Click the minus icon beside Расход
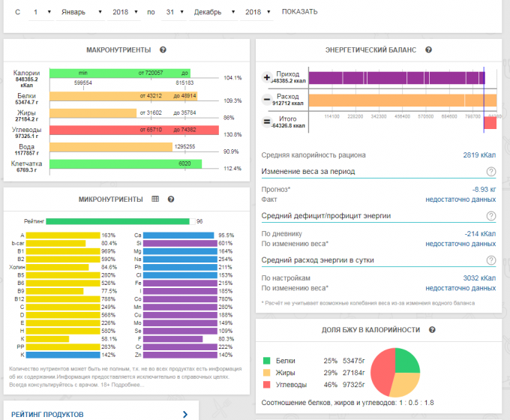 pyautogui.click(x=267, y=100)
